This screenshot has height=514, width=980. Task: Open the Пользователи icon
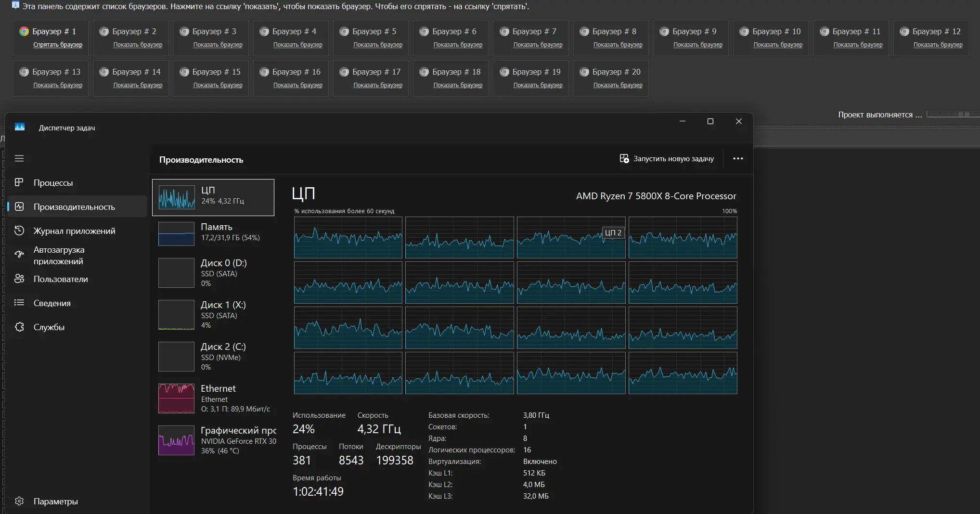(x=19, y=279)
